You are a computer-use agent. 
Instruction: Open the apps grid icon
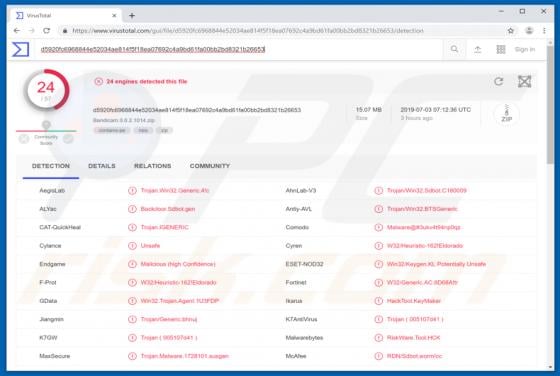pyautogui.click(x=501, y=49)
